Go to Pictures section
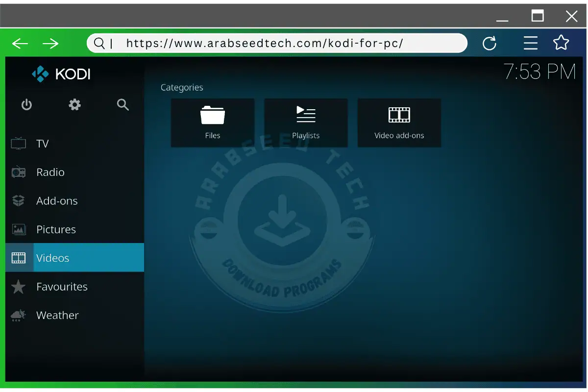The width and height of the screenshot is (588, 392). [x=56, y=229]
